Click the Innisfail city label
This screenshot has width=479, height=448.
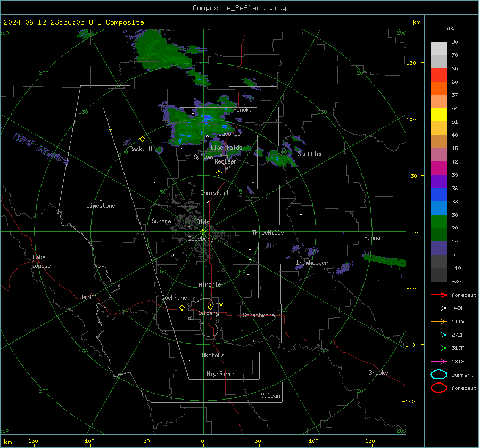[x=214, y=193]
